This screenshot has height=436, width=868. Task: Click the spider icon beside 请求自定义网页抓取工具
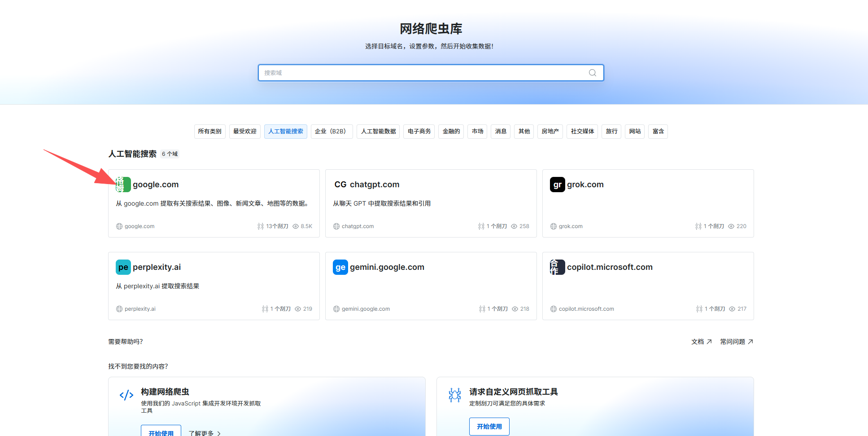pos(455,395)
